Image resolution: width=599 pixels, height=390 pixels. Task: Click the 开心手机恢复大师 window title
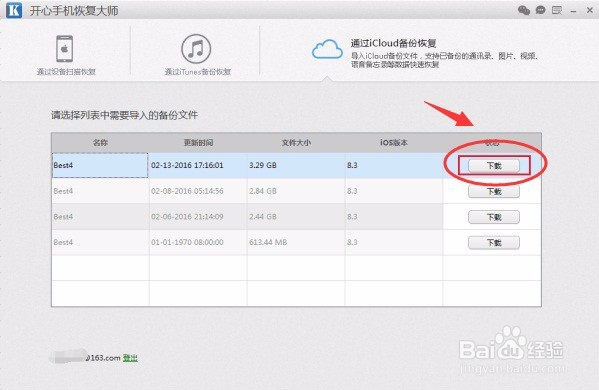[x=74, y=10]
